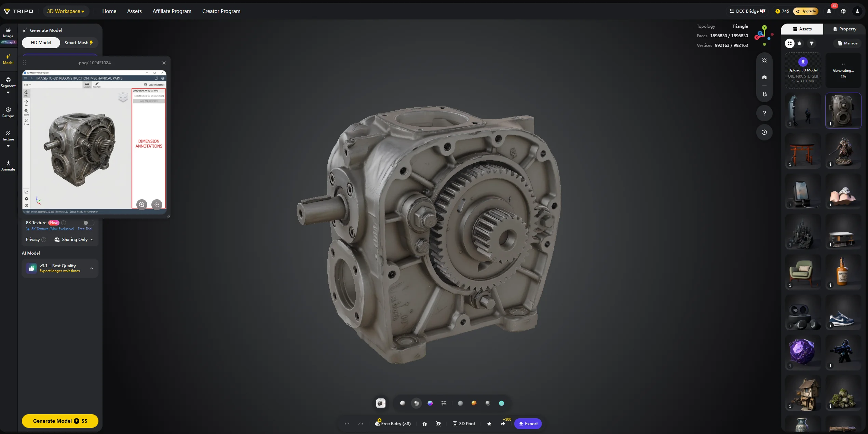
Task: Click the Y axis on orientation gizmo
Action: (x=764, y=27)
